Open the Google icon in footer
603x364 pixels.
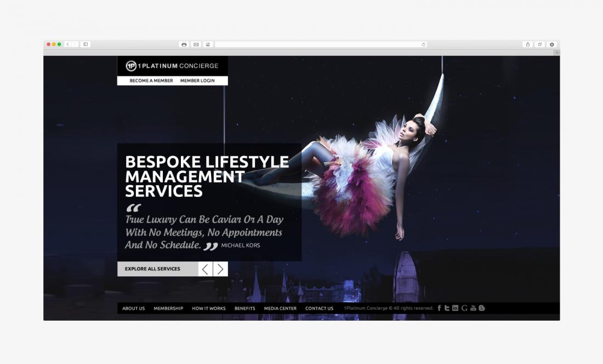click(x=464, y=308)
